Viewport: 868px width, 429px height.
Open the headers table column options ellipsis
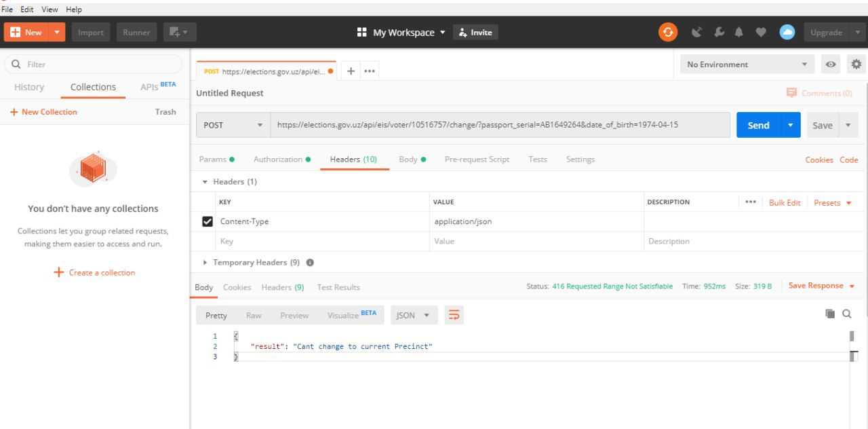[750, 202]
